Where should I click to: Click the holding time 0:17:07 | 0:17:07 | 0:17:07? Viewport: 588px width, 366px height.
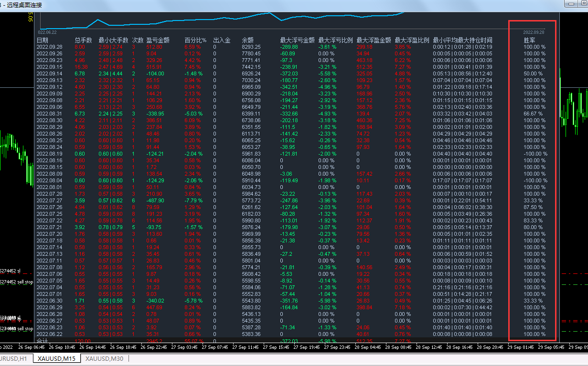pyautogui.click(x=462, y=180)
